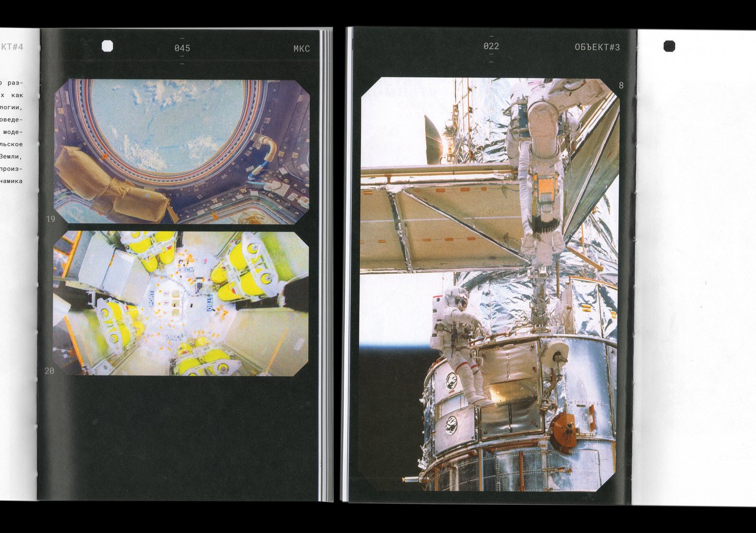756x533 pixels.
Task: Open the photo with yellow tanks
Action: click(181, 303)
